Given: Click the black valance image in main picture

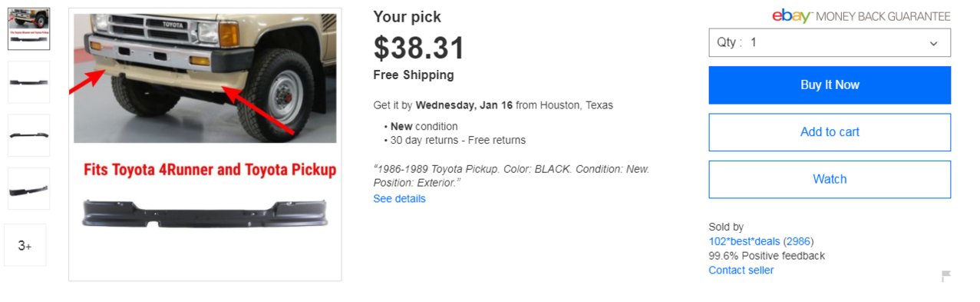Looking at the screenshot, I should pos(205,213).
